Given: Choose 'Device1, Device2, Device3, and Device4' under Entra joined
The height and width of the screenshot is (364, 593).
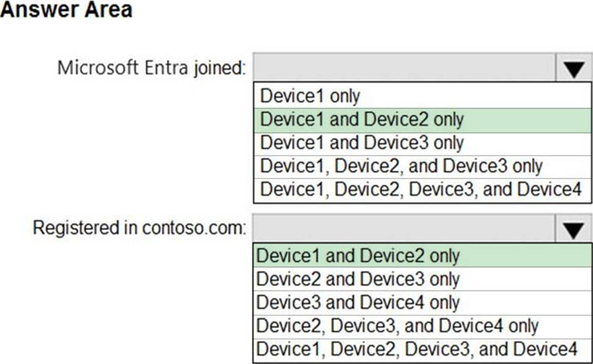Looking at the screenshot, I should [x=421, y=190].
